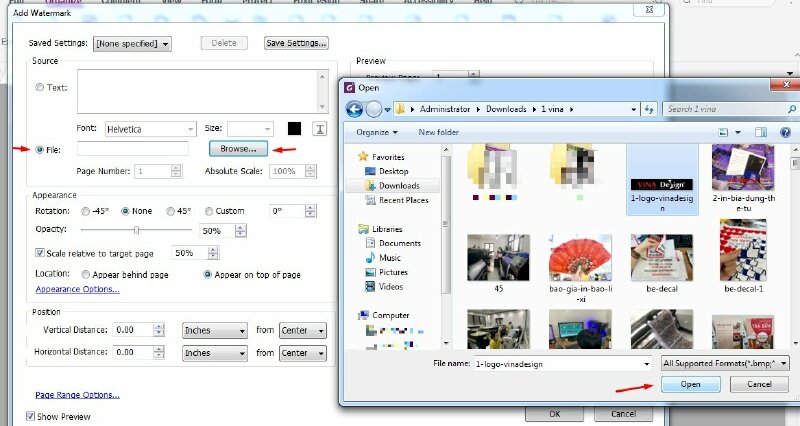Select Appear on top of page
Screen dimensions: 800x426
207,274
